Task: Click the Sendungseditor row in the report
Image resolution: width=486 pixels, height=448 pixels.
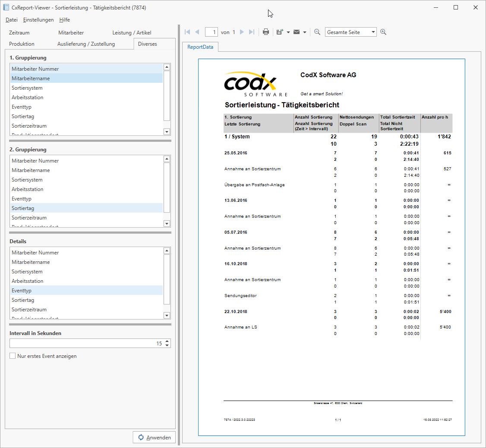Action: point(338,299)
